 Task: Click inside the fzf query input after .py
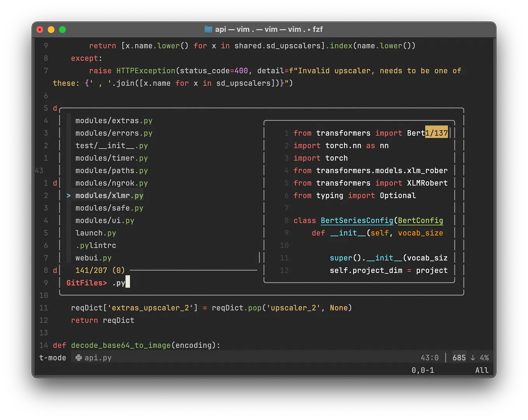point(128,282)
